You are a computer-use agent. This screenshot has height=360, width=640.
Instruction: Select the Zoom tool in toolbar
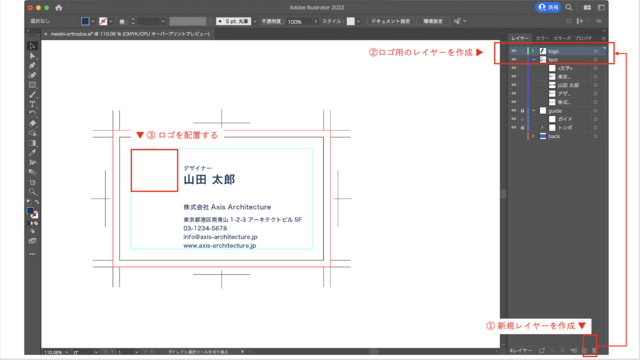(x=32, y=192)
